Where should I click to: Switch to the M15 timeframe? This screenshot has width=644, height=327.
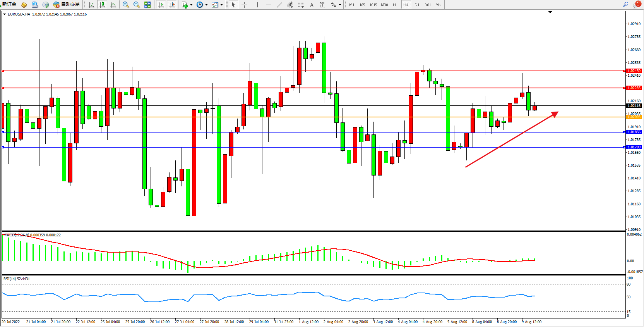pyautogui.click(x=373, y=5)
